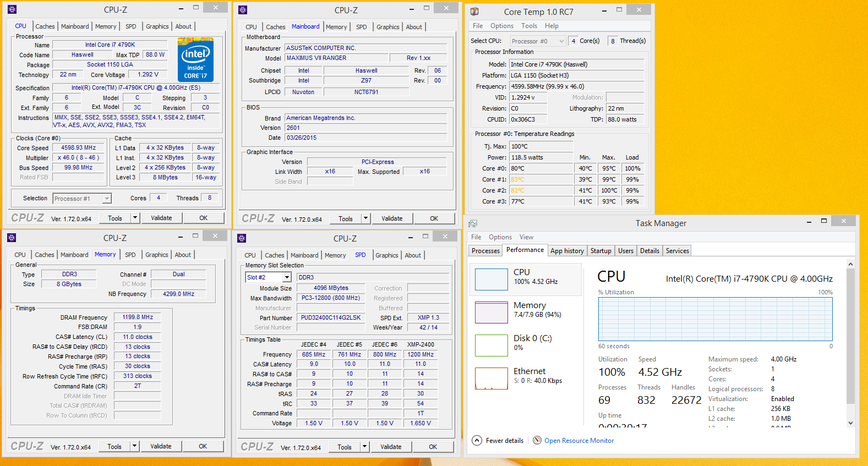Open the Processes tab in Task Manager
Image resolution: width=868 pixels, height=466 pixels.
(486, 251)
